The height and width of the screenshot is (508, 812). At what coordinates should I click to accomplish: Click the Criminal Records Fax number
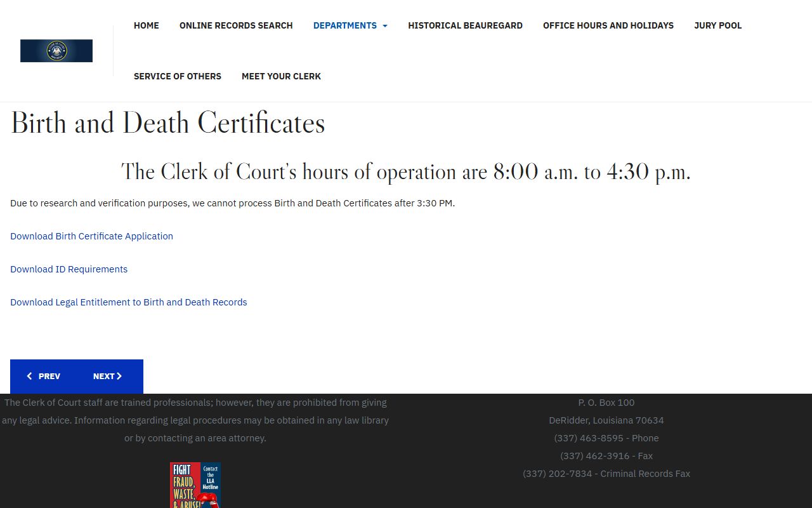point(606,474)
